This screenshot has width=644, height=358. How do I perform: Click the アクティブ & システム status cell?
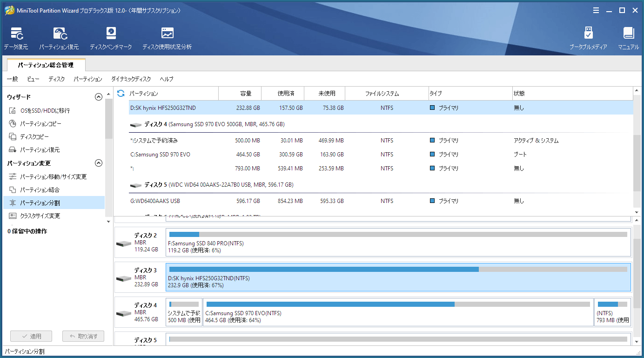tap(536, 141)
